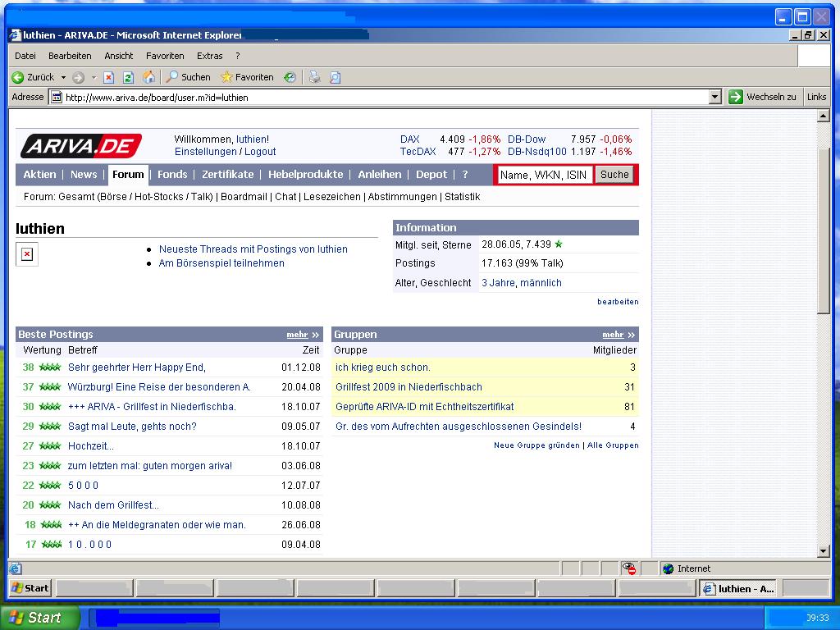Go to the browser Home icon
840x630 pixels.
click(x=149, y=77)
